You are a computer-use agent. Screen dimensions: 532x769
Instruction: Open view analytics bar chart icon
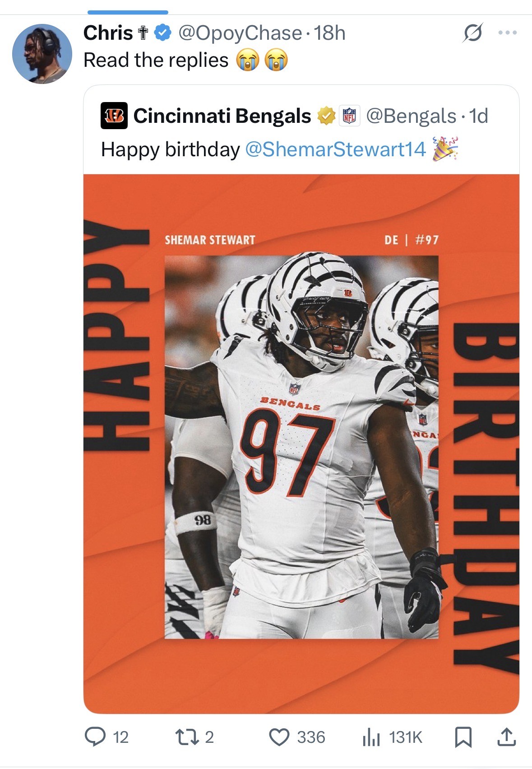(x=371, y=737)
